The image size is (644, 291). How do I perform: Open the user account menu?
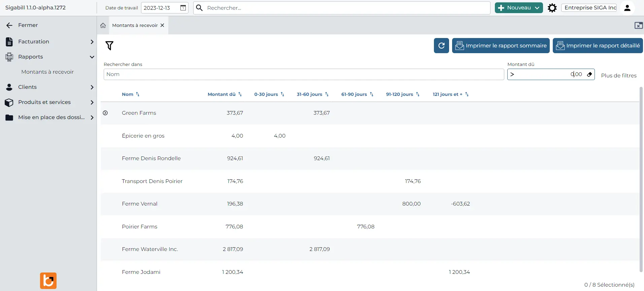(627, 8)
